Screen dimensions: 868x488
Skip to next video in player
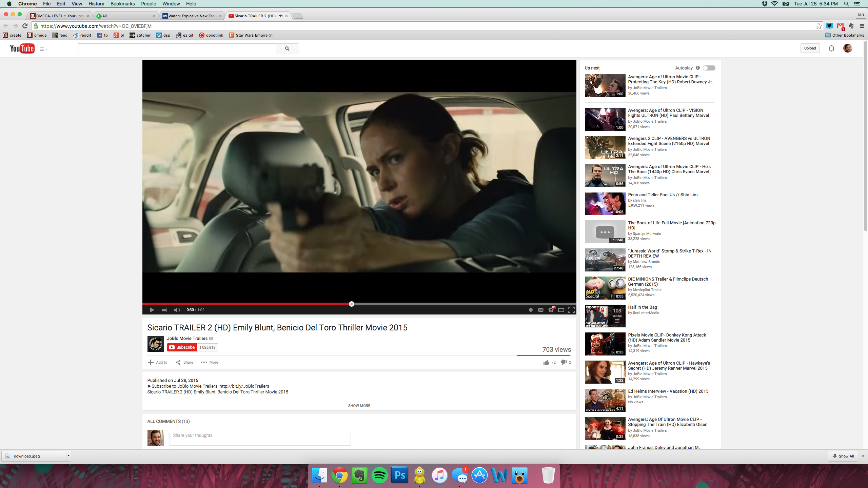coord(164,310)
